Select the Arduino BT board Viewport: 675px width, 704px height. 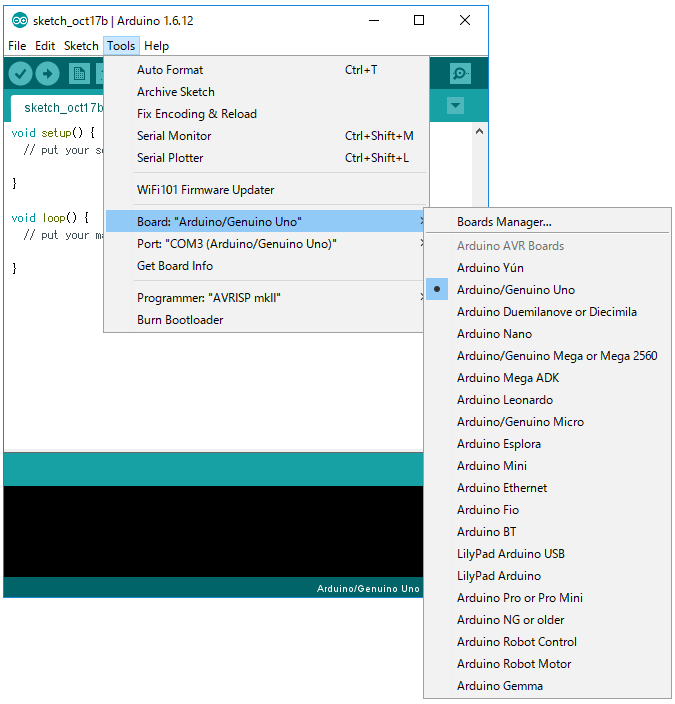click(547, 532)
